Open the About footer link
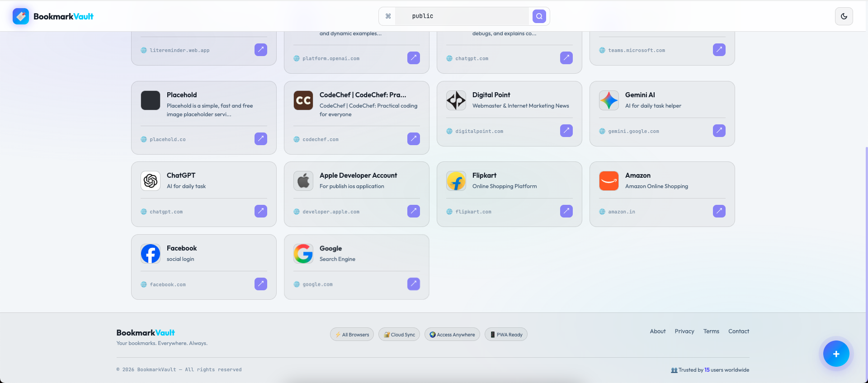Screen dimensions: 868x383 coord(658,331)
